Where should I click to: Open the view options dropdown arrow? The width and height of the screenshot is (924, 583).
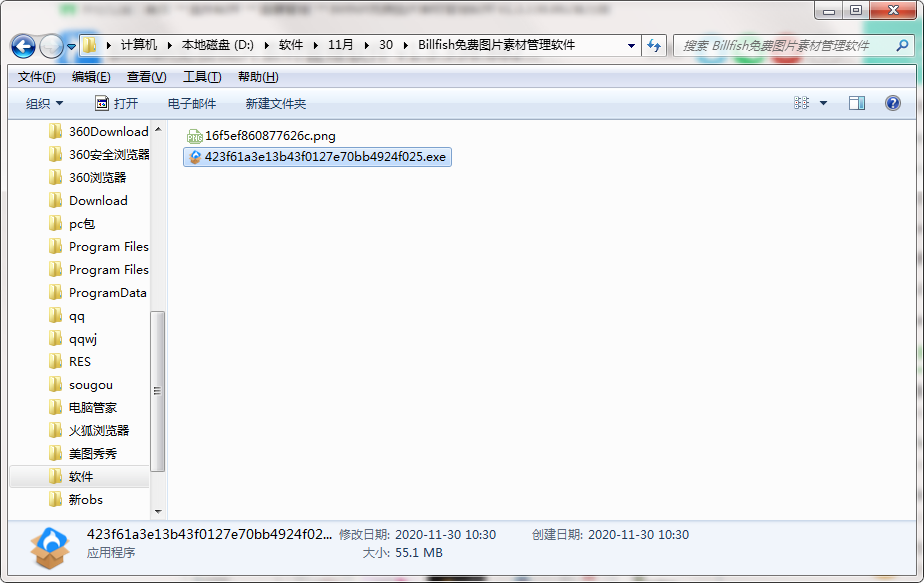[x=824, y=103]
